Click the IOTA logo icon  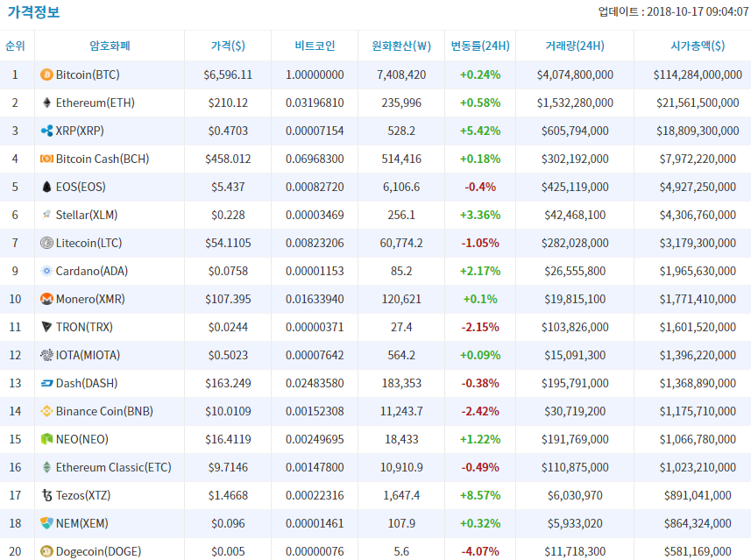click(x=46, y=355)
